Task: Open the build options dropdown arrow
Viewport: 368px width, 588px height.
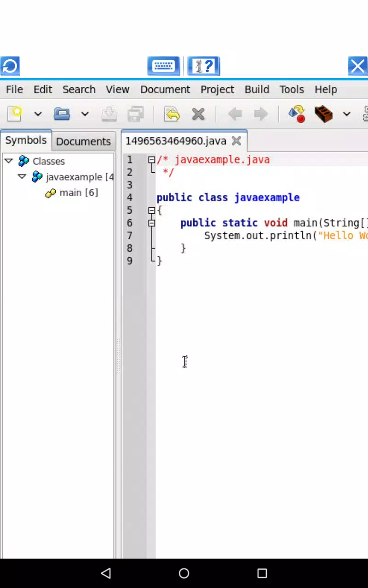Action: pos(347,114)
